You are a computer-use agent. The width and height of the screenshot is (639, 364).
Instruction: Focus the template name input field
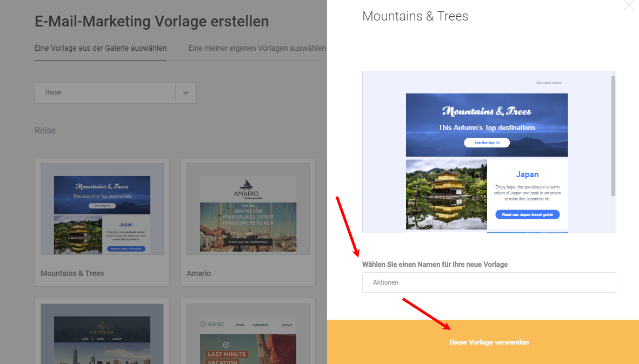coord(489,282)
